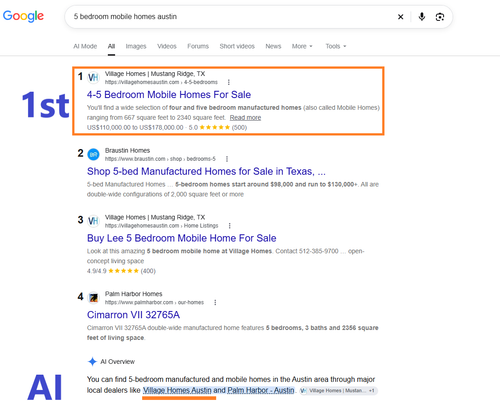Image resolution: width=500 pixels, height=405 pixels.
Task: Clear the search box with the X icon
Action: pos(401,17)
